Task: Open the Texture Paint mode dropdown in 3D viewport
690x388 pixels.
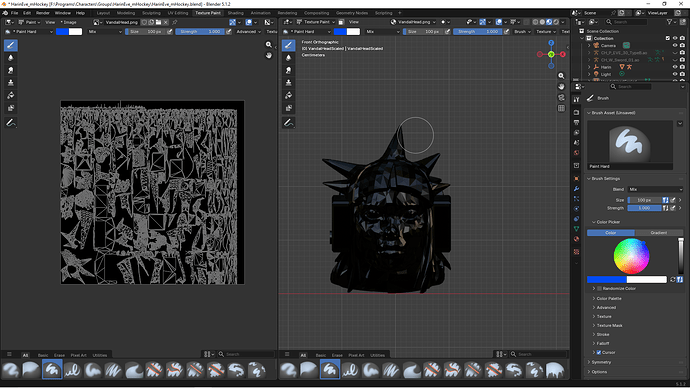Action: click(316, 22)
